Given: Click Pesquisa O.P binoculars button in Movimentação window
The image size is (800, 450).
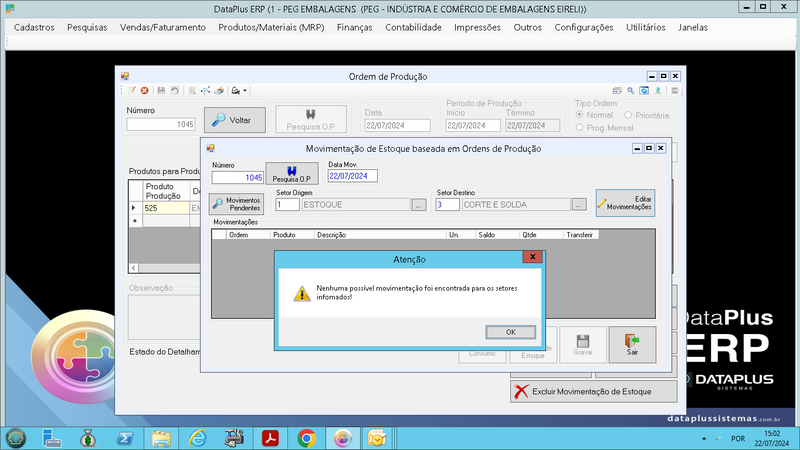Looking at the screenshot, I should pyautogui.click(x=292, y=173).
